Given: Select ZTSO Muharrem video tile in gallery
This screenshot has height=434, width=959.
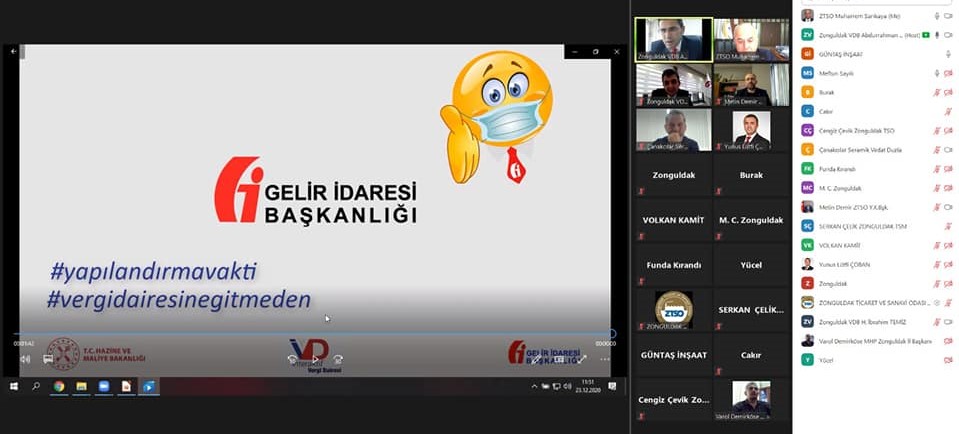Looking at the screenshot, I should pyautogui.click(x=752, y=40).
